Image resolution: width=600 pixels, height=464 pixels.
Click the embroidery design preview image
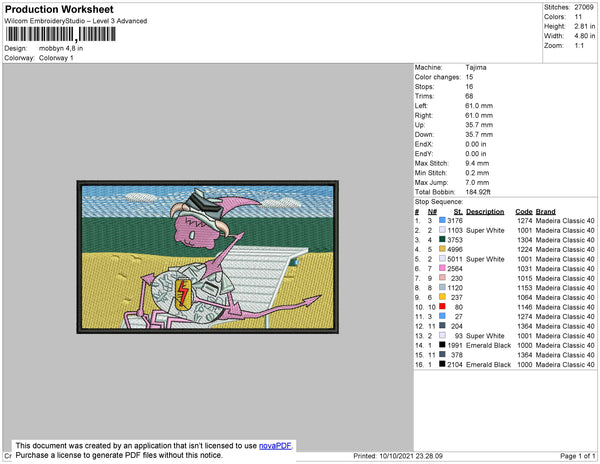pos(207,257)
